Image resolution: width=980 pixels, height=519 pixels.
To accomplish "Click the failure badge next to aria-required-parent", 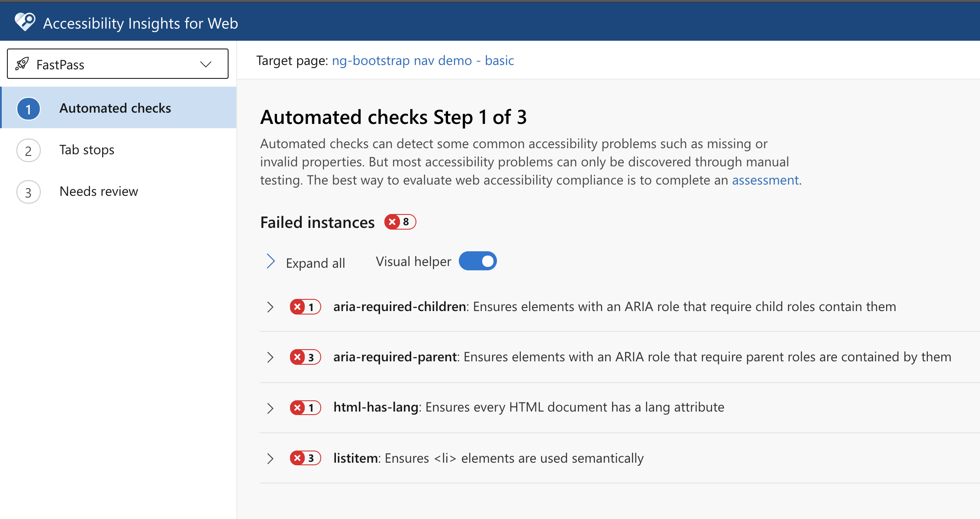I will click(x=305, y=357).
